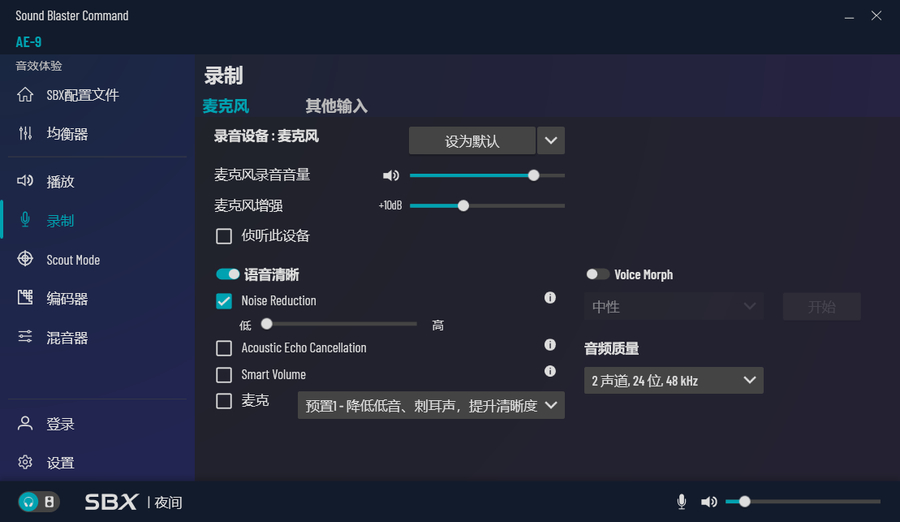
Task: Check the 侦听此设备 checkbox
Action: (x=224, y=236)
